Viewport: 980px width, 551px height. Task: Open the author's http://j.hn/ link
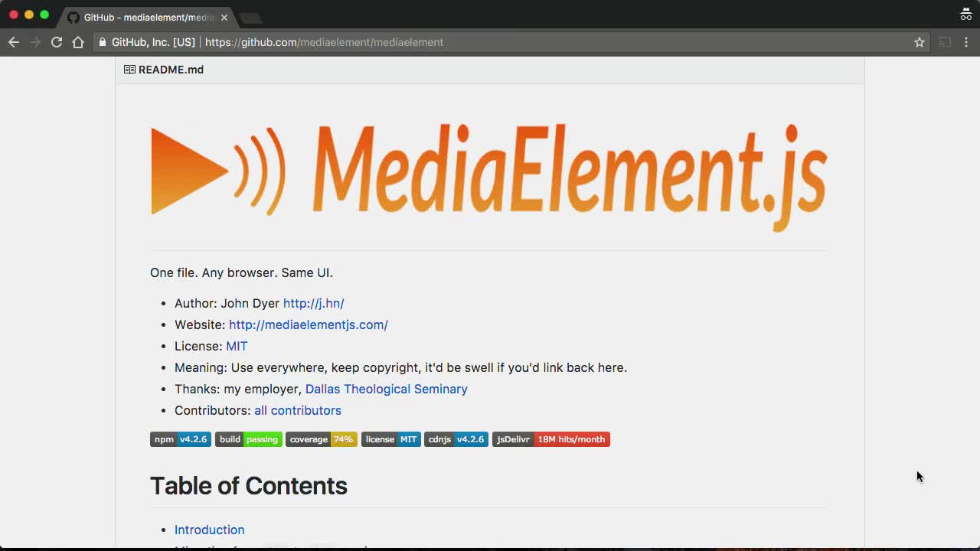click(x=313, y=303)
